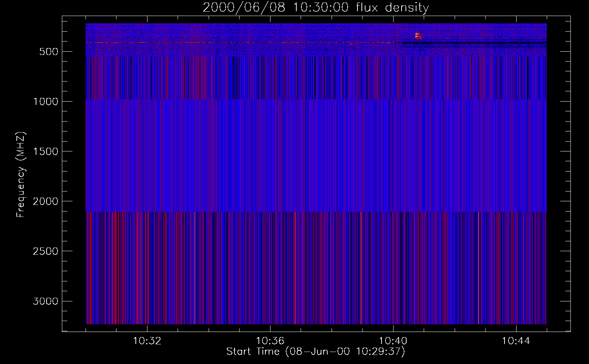Click the 10:40 time tick label
589x364 pixels.
pyautogui.click(x=393, y=341)
